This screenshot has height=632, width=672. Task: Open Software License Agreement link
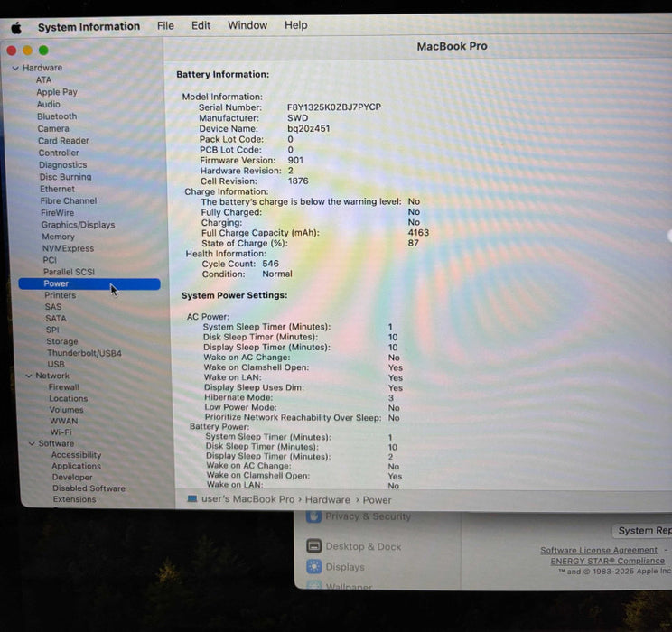(598, 550)
